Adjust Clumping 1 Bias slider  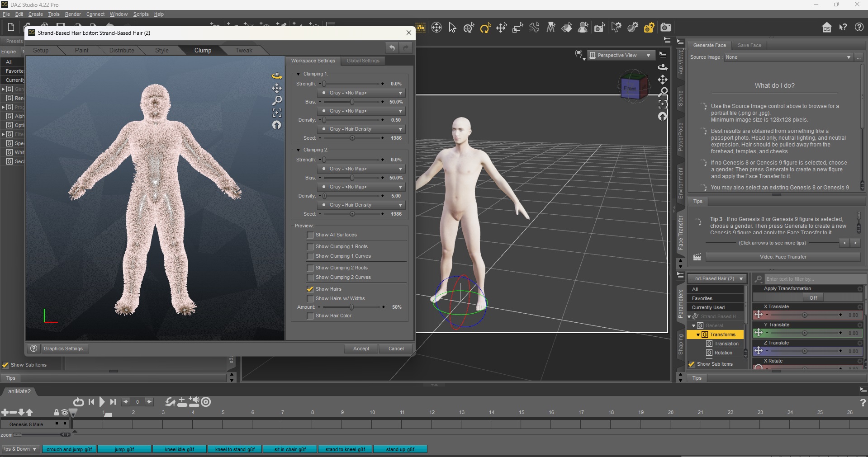(x=352, y=102)
